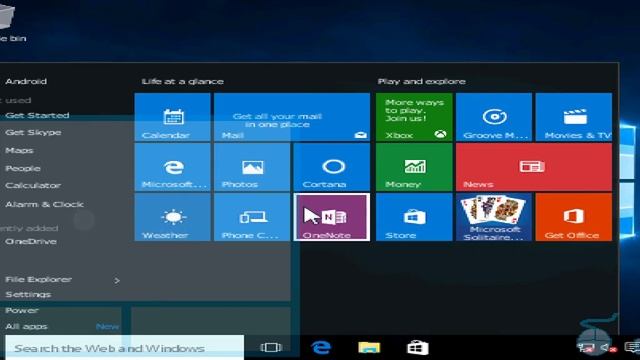Viewport: 640px width, 360px height.
Task: Open the Groove Music tile
Action: pos(494,117)
